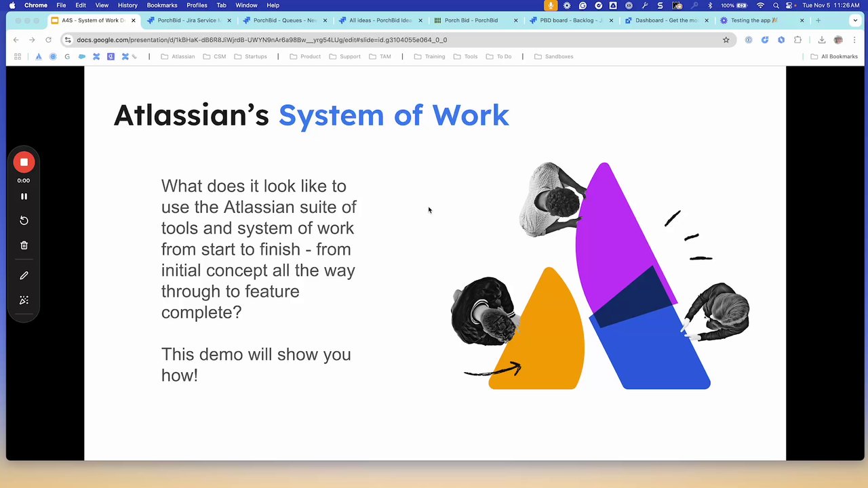Click the orange microphone menu bar icon

[550, 5]
